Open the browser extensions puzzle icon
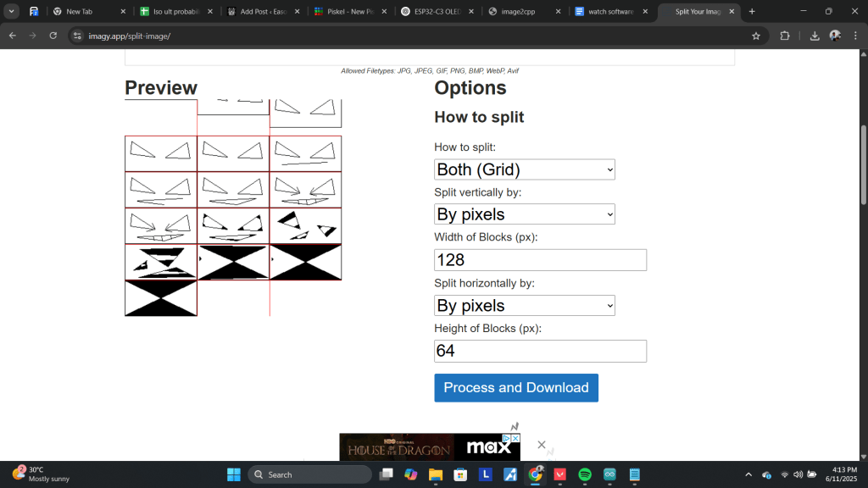 [x=784, y=36]
